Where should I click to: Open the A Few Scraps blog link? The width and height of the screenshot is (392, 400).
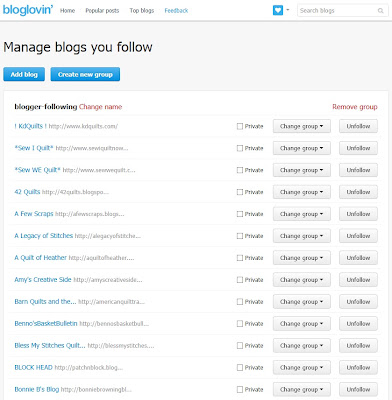coord(34,214)
